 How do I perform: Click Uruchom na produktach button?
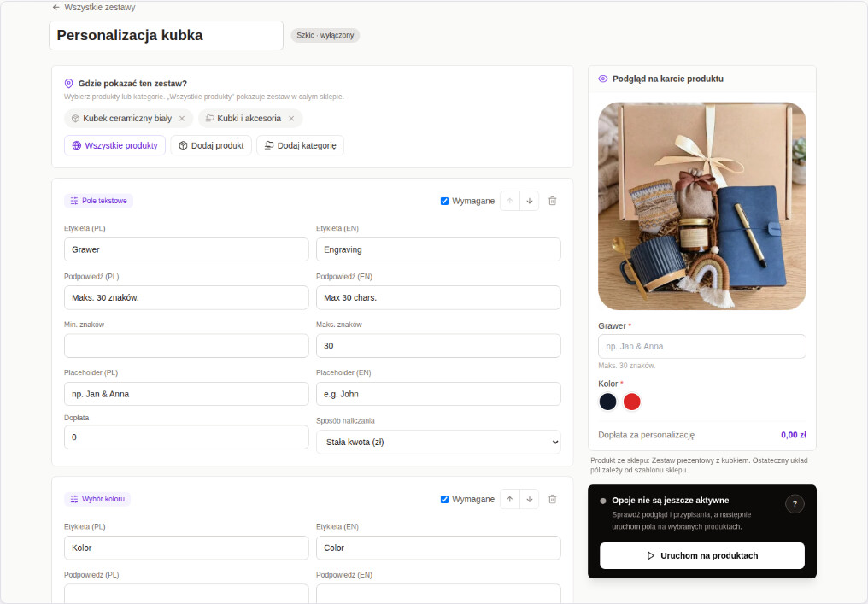pos(702,556)
